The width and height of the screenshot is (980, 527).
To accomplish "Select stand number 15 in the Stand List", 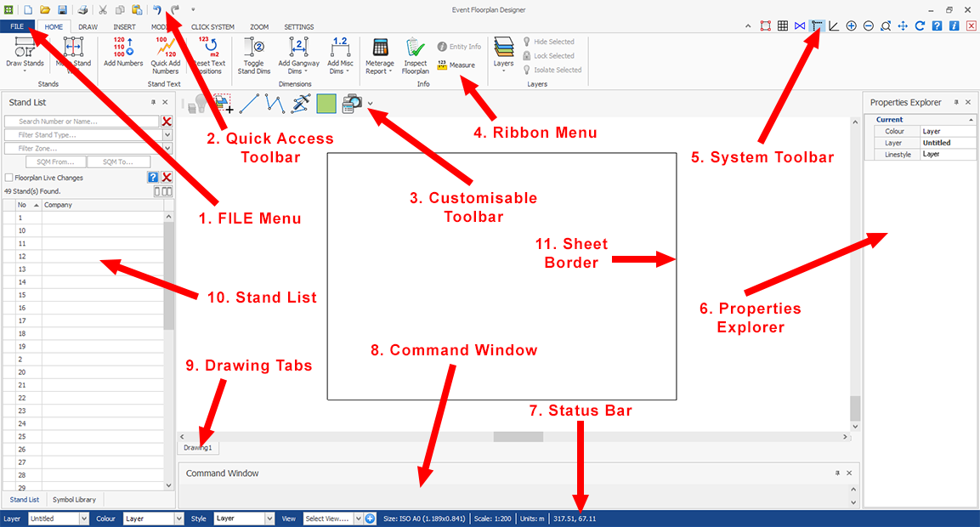I will coord(83,295).
